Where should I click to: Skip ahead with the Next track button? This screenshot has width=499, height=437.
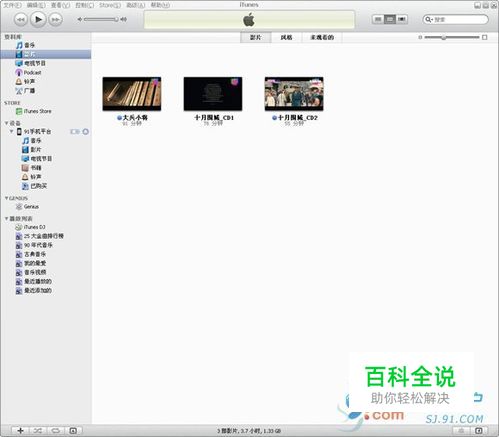(56, 20)
